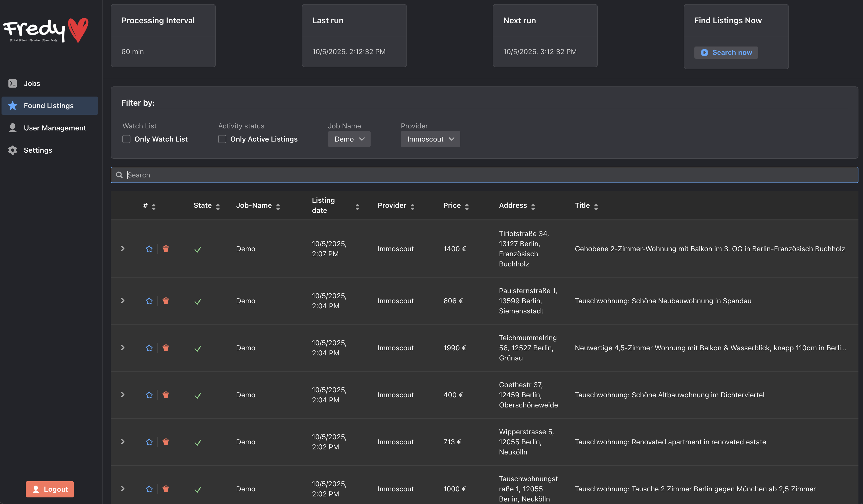Image resolution: width=863 pixels, height=504 pixels.
Task: Star the Tiriotstraße 34 listing for watch list
Action: tap(149, 249)
